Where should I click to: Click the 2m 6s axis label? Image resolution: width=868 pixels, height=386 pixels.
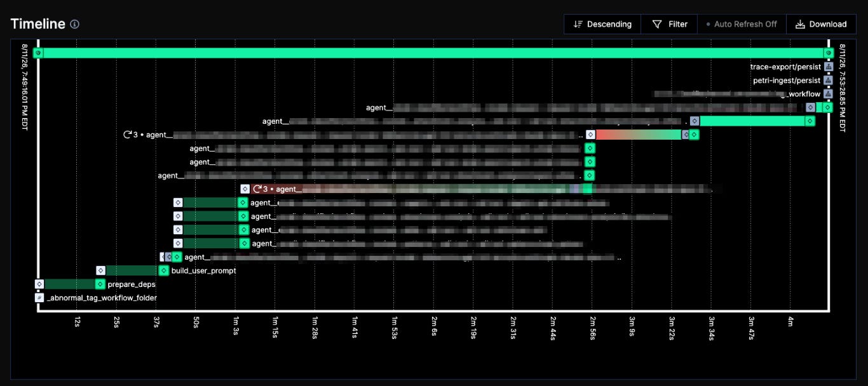[434, 326]
